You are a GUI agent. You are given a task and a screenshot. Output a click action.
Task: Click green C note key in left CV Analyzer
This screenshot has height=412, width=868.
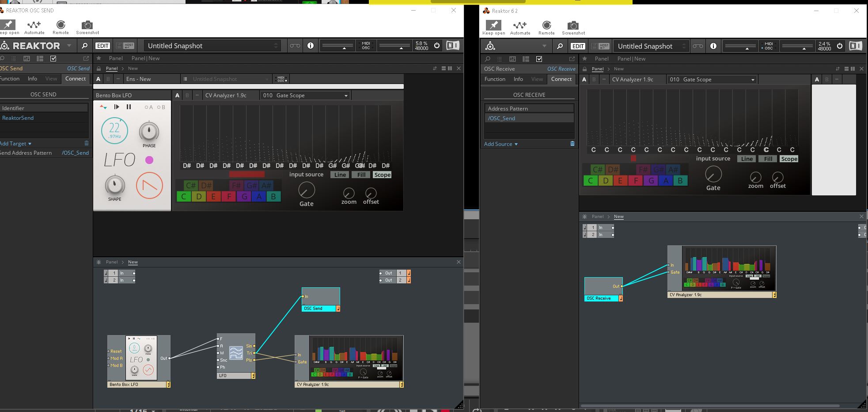[183, 197]
